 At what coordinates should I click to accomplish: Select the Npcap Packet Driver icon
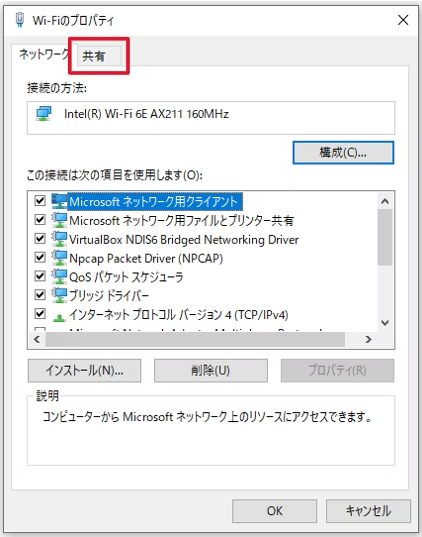pyautogui.click(x=59, y=258)
